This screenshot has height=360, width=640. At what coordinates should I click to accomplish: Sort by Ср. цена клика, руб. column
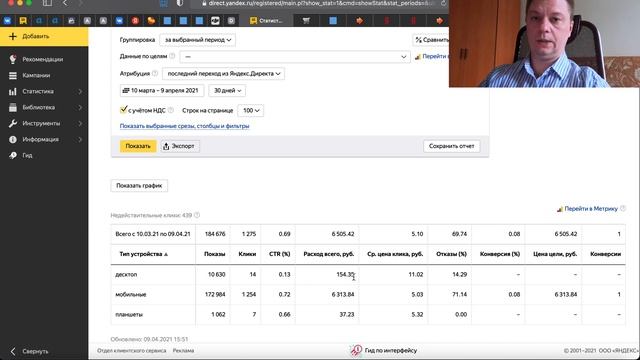coord(395,254)
